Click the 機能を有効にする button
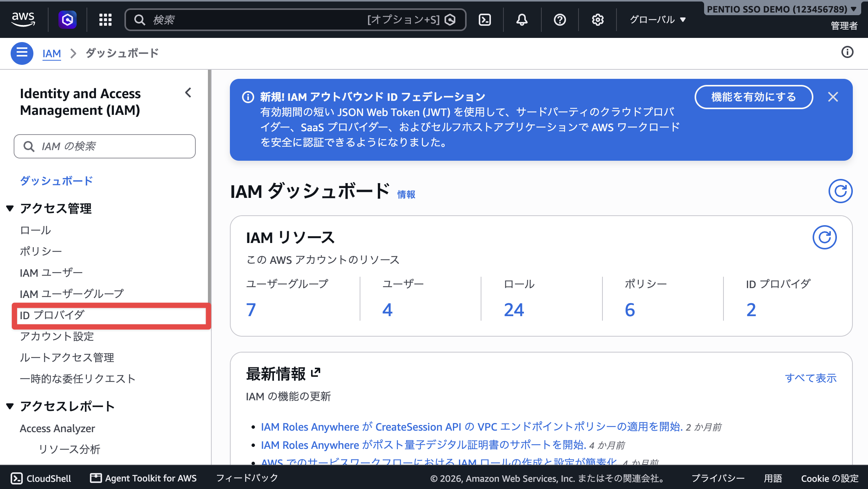This screenshot has height=489, width=868. click(x=754, y=97)
